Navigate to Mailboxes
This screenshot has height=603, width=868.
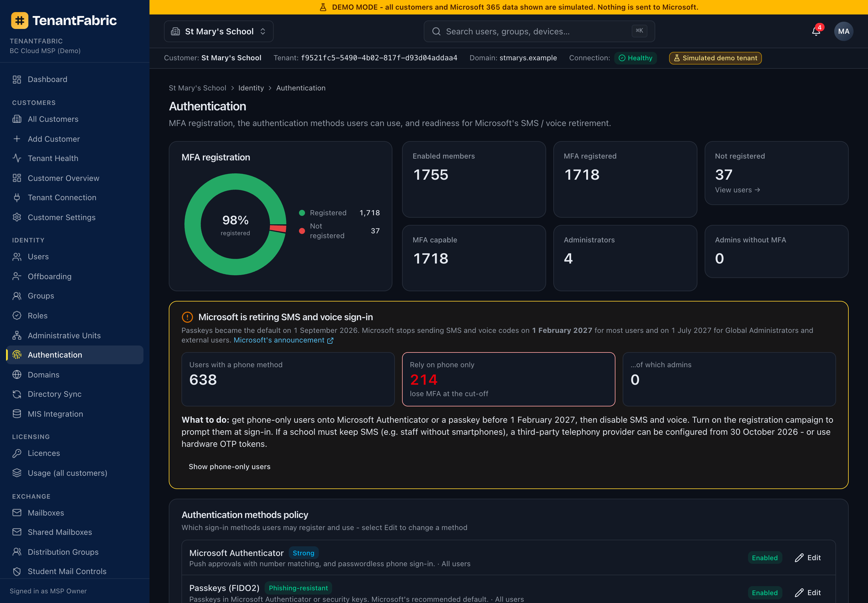point(75,513)
